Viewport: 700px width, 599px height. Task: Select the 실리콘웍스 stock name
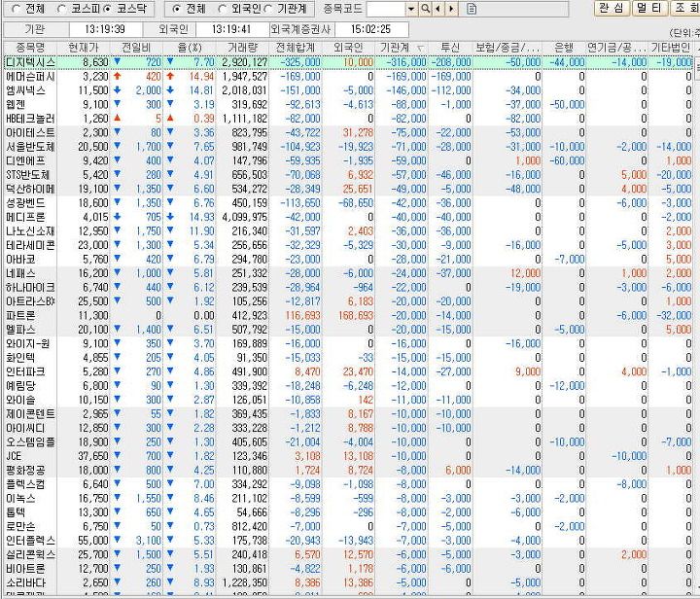(30, 555)
